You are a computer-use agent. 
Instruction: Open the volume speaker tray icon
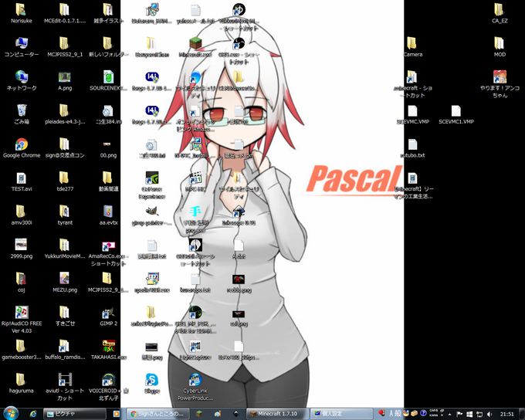pos(489,415)
